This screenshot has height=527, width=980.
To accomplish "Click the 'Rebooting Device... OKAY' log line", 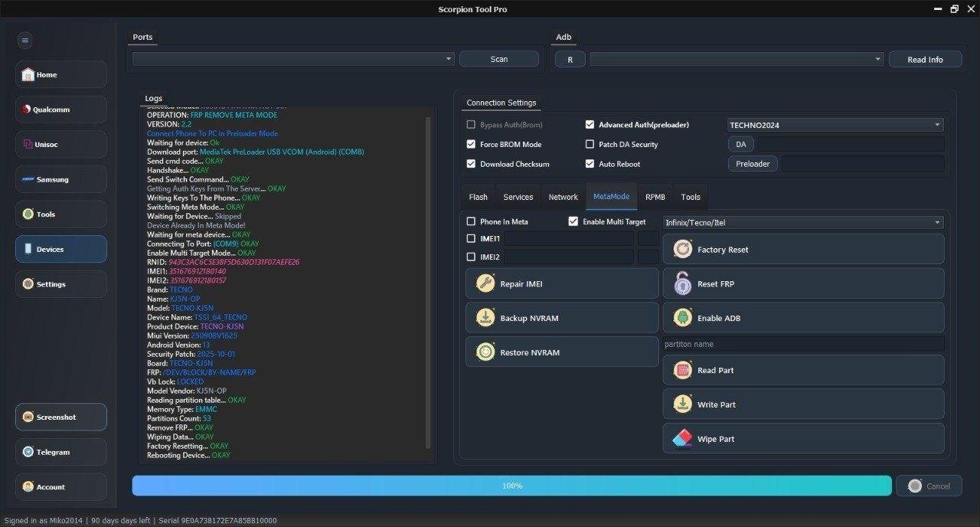I will 188,455.
